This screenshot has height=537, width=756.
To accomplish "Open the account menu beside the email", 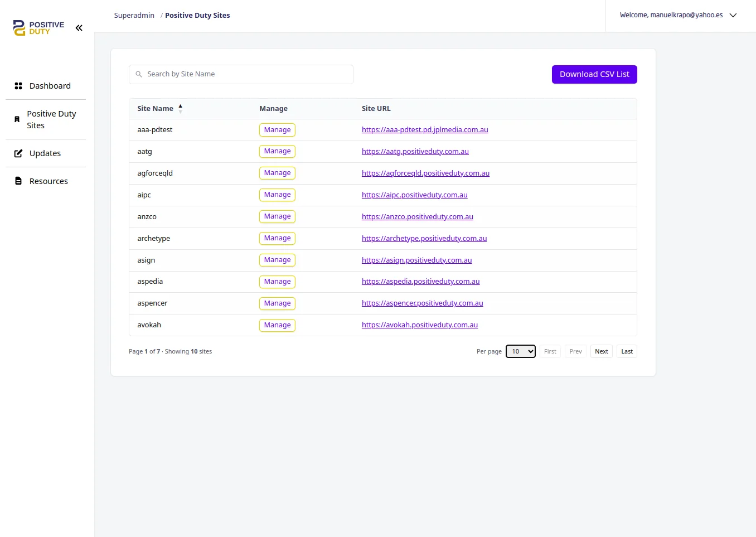I will (x=733, y=15).
